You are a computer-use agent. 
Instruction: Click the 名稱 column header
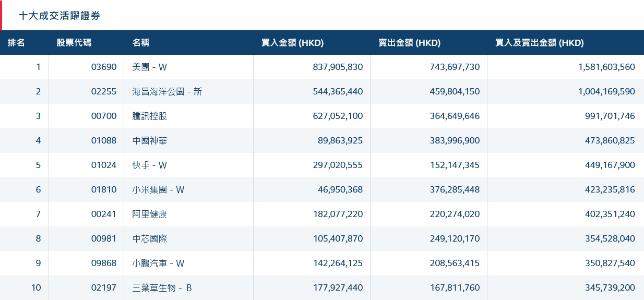tap(141, 43)
